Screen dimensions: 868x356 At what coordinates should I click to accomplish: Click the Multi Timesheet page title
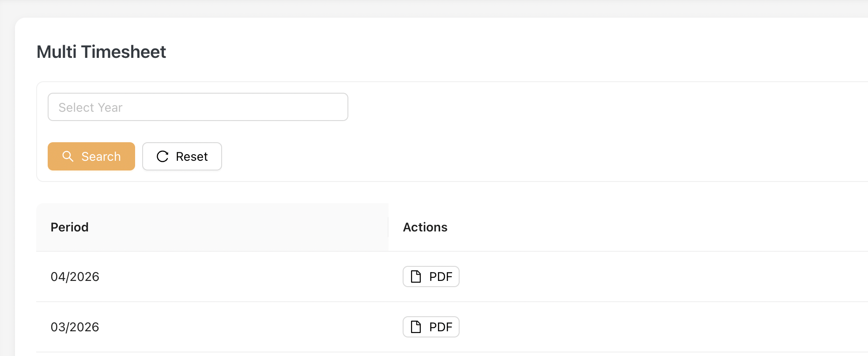click(x=101, y=52)
